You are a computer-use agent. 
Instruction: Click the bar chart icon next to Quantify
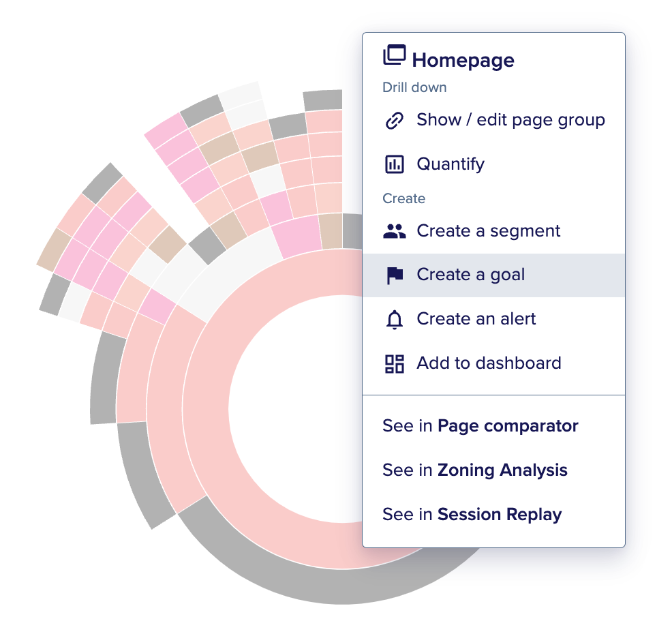click(395, 164)
